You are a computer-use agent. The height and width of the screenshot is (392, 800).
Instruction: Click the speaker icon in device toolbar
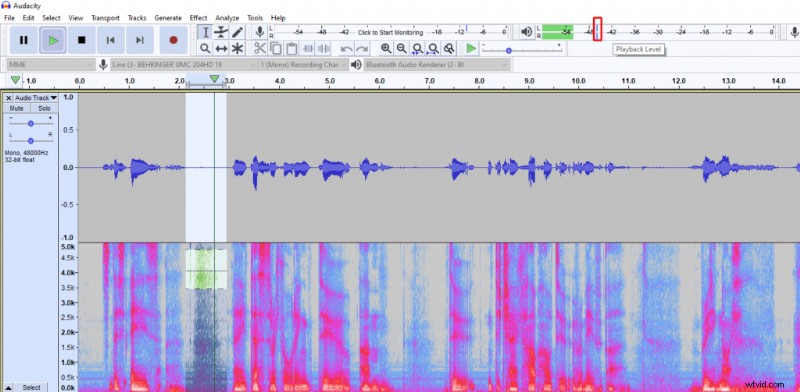tap(356, 65)
